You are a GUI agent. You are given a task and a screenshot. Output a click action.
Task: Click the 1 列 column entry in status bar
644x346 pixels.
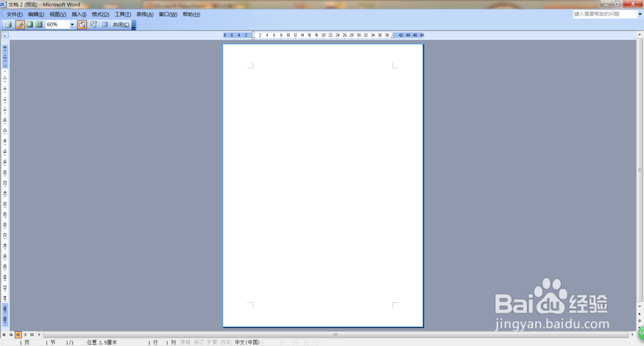(171, 343)
